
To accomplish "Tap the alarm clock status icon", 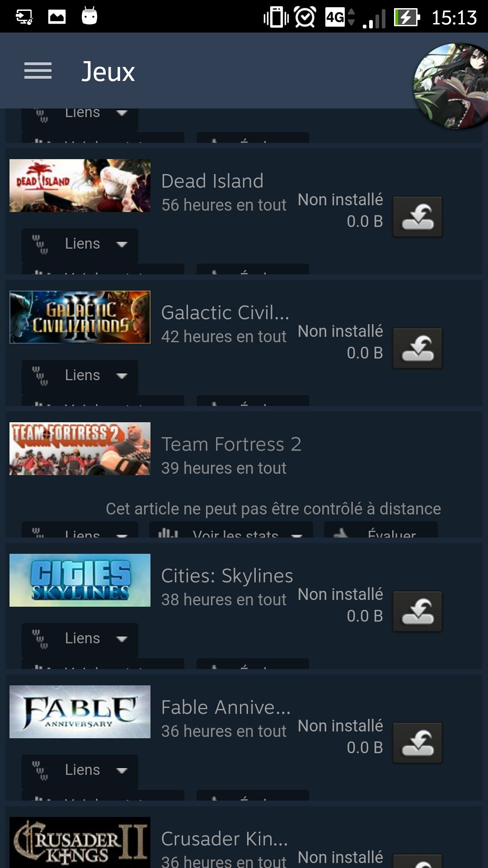I will point(305,17).
